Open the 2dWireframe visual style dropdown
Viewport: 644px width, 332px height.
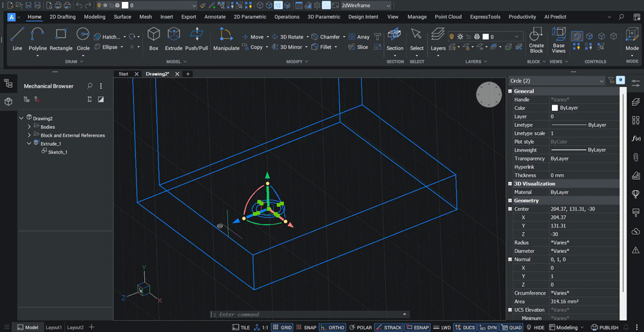click(366, 5)
